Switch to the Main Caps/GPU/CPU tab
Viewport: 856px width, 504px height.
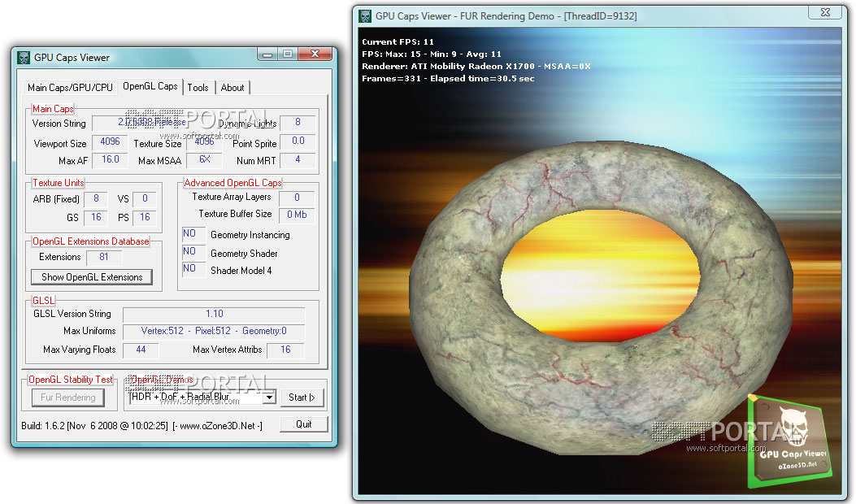(x=70, y=87)
